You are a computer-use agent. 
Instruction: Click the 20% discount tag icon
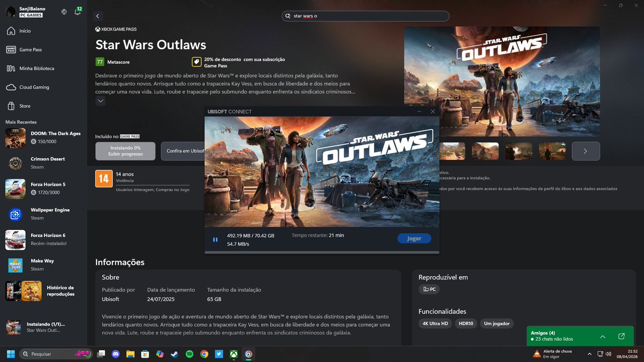click(196, 62)
